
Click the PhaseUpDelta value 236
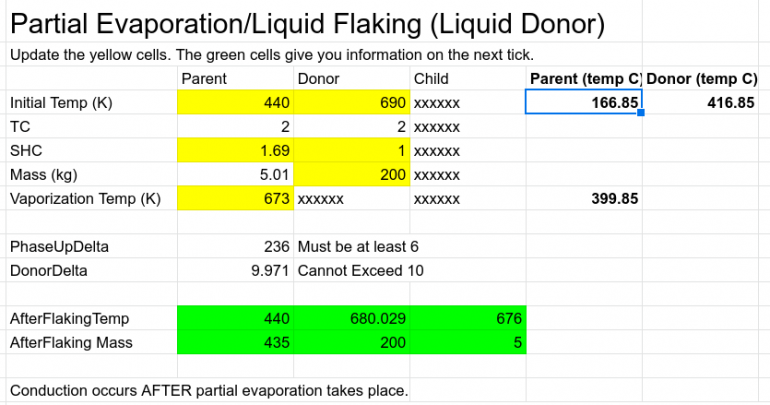[235, 247]
